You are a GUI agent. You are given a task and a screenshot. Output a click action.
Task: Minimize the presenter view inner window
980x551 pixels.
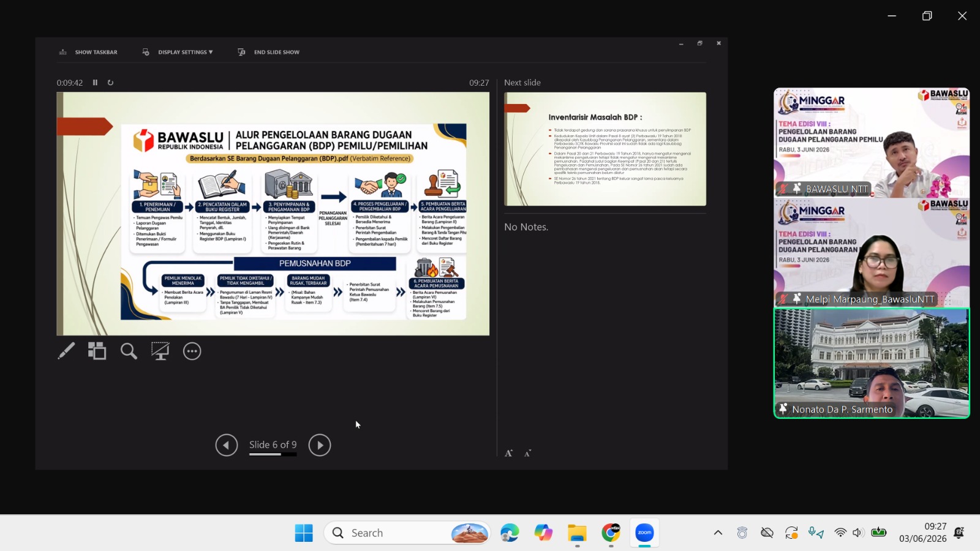tap(681, 43)
